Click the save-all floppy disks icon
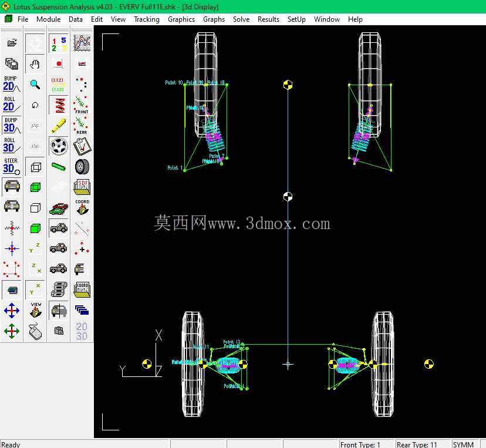The height and width of the screenshot is (448, 486). [x=12, y=63]
